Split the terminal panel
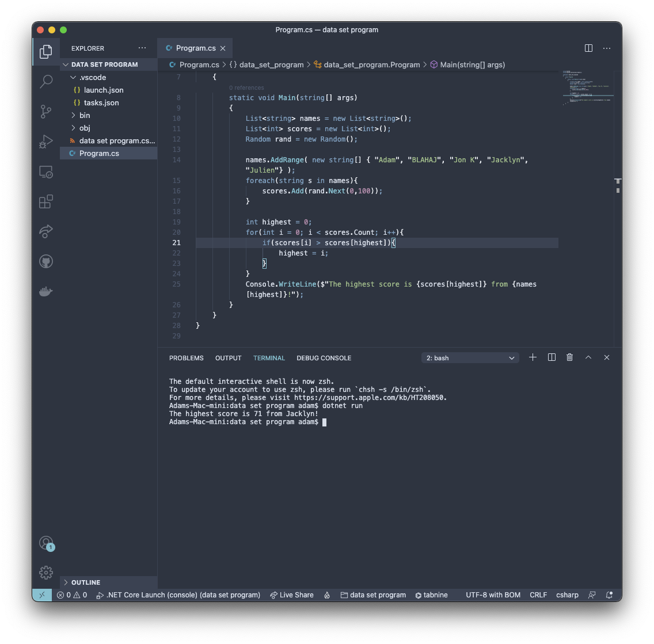The image size is (654, 644). point(551,357)
